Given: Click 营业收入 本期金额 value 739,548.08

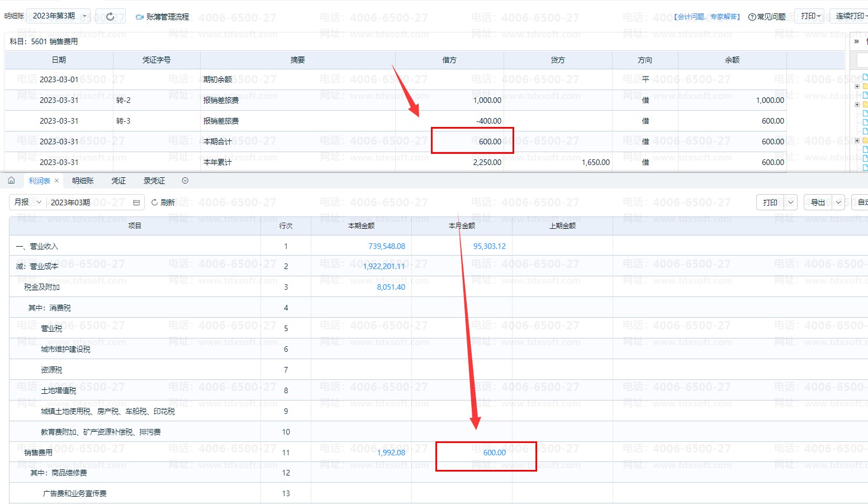Looking at the screenshot, I should pyautogui.click(x=386, y=246).
